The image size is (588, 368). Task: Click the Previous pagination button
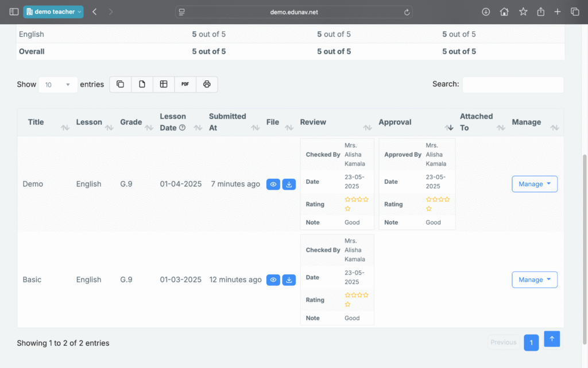pos(504,343)
